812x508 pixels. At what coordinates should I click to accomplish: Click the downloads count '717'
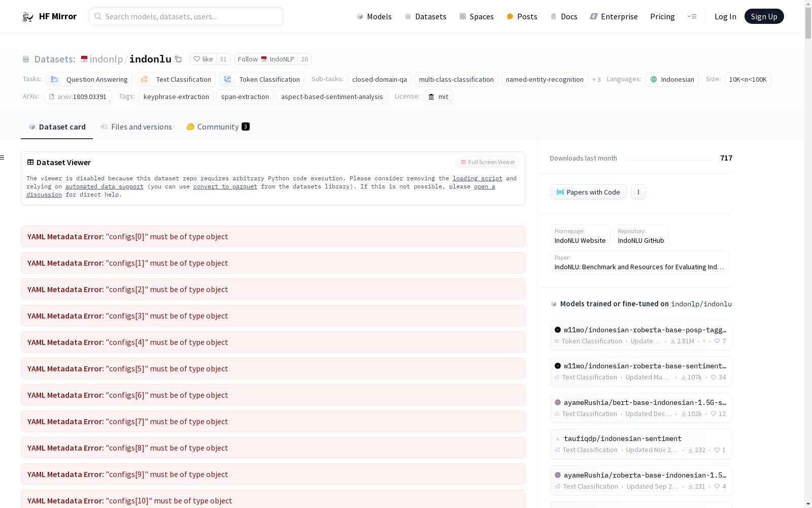click(726, 158)
